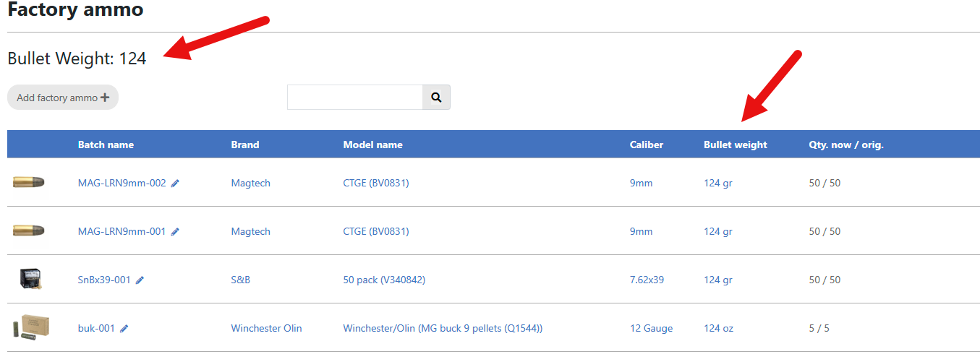980x362 pixels.
Task: Open the S&B brand link
Action: click(240, 280)
